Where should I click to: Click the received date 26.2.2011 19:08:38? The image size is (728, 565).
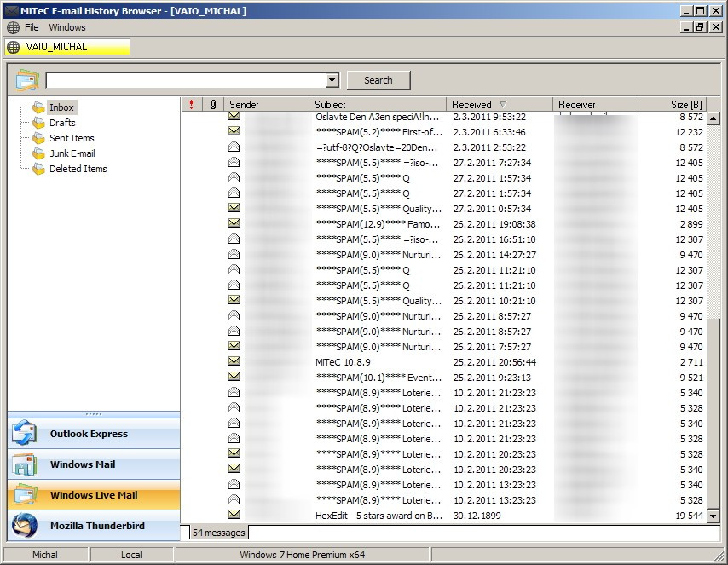pyautogui.click(x=494, y=224)
